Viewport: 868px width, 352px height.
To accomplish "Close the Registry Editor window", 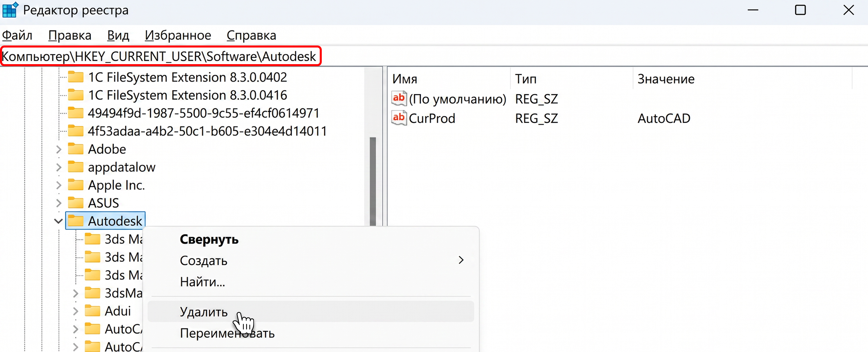I will point(848,10).
